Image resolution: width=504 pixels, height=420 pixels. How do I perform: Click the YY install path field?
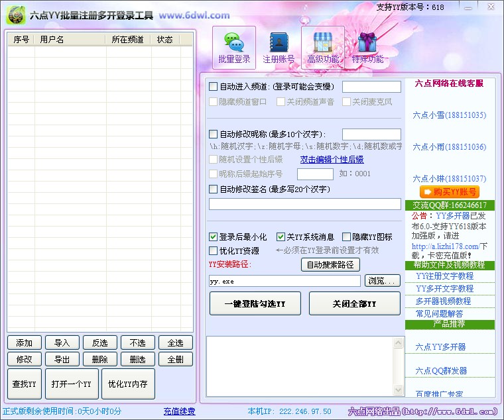pos(284,281)
